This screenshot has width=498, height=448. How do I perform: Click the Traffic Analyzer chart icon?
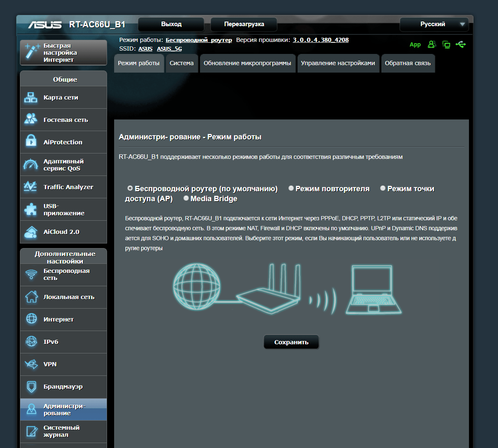pos(31,187)
